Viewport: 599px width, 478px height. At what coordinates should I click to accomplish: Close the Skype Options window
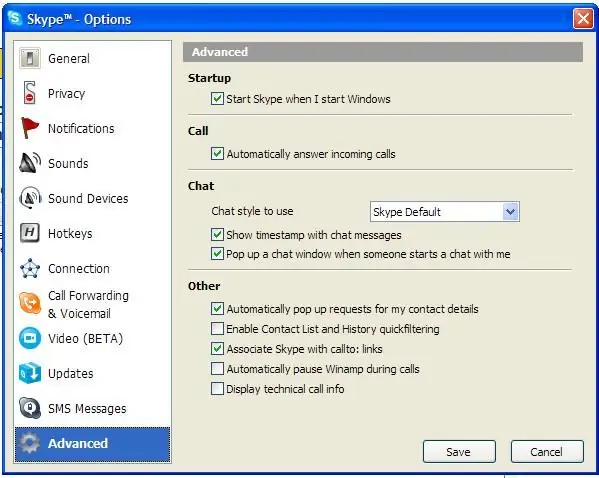pos(583,18)
